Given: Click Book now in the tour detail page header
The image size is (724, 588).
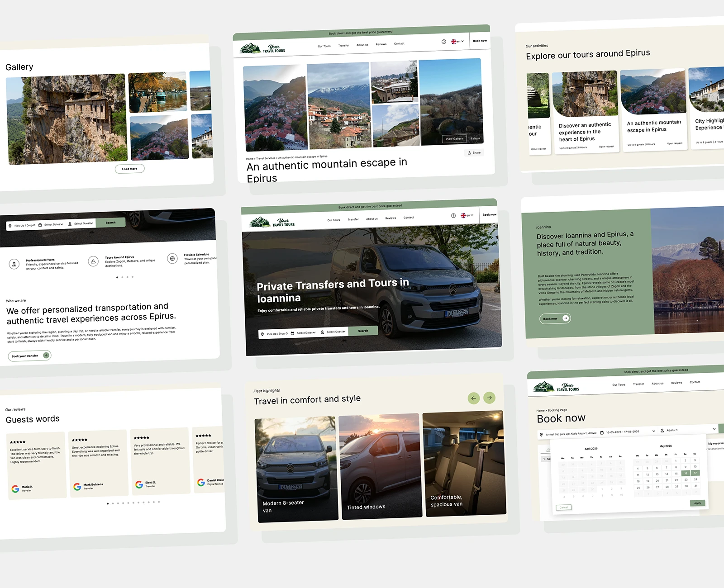Looking at the screenshot, I should (480, 41).
